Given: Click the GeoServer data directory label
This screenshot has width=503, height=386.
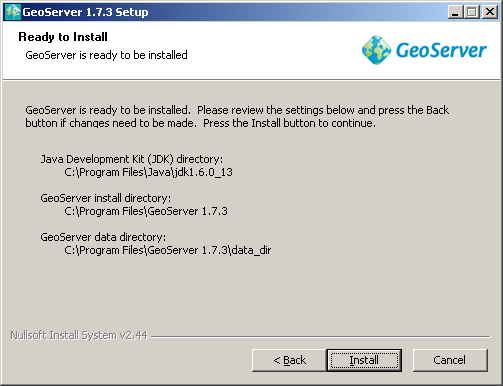Looking at the screenshot, I should click(x=103, y=237).
